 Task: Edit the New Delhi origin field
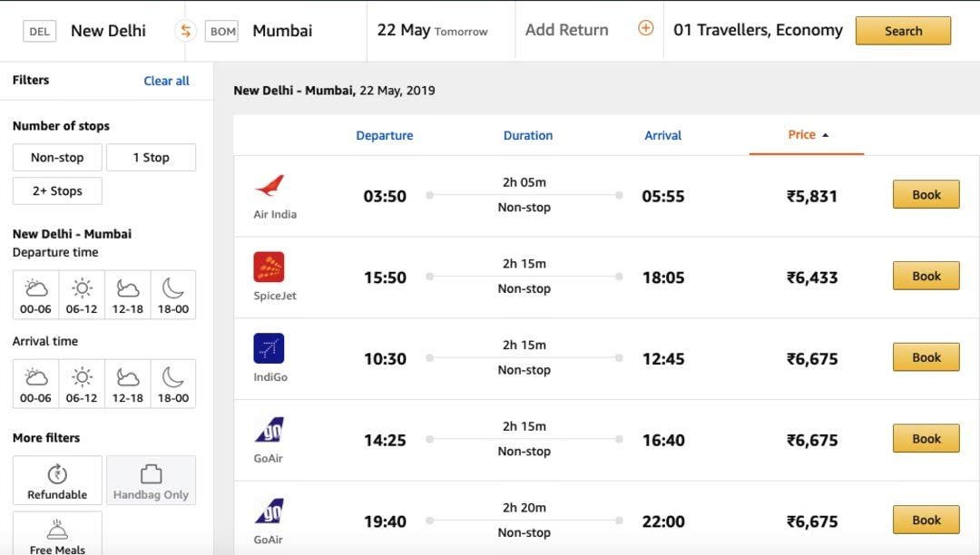point(108,31)
